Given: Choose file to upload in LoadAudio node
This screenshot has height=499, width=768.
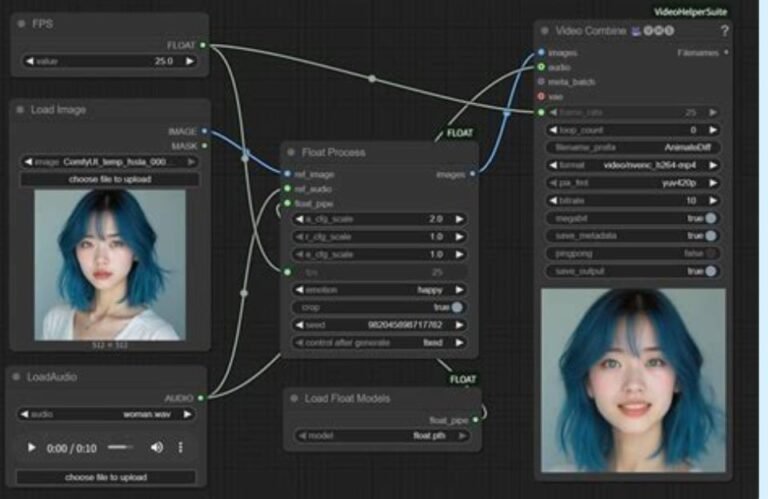Looking at the screenshot, I should tap(106, 477).
